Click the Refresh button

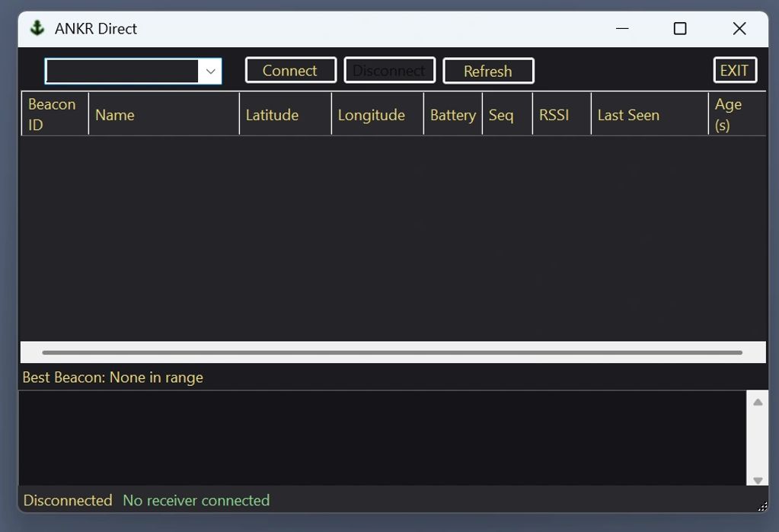pyautogui.click(x=488, y=71)
